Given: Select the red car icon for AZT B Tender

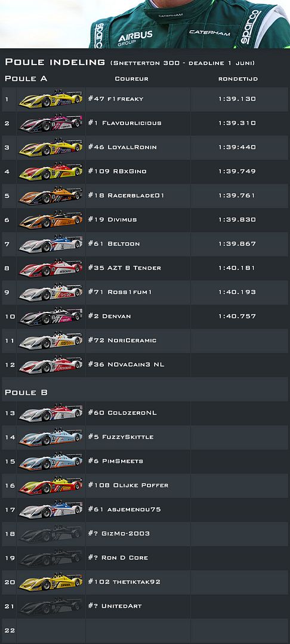Looking at the screenshot, I should coord(51,268).
